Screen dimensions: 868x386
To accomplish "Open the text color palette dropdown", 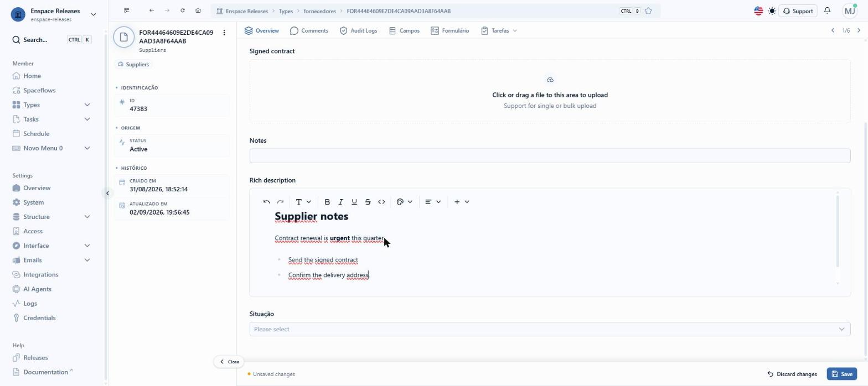I will click(x=405, y=202).
